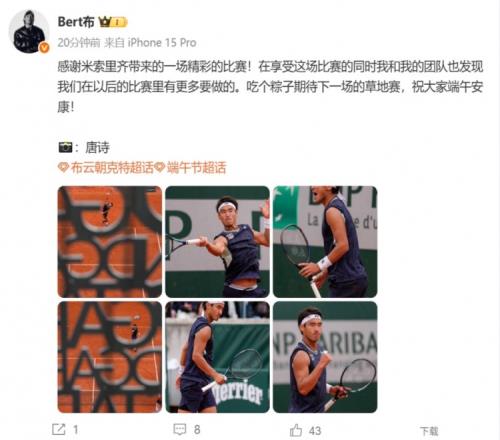Click the camera emoji before 唐诗
Screen dimensions: 500x440
pos(65,147)
